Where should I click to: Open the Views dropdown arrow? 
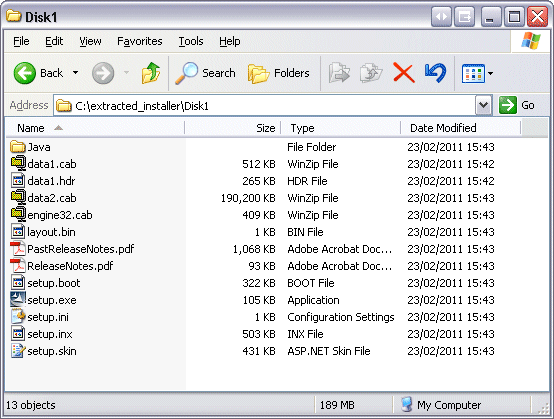click(490, 73)
